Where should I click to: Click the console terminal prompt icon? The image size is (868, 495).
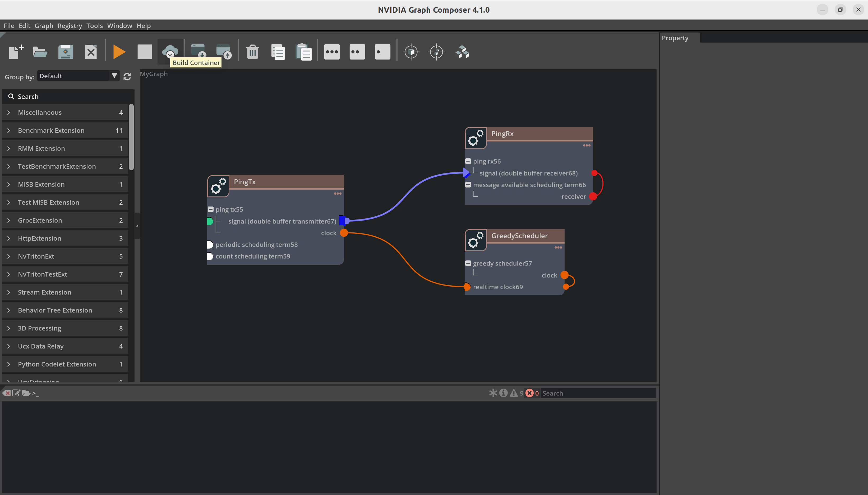coord(35,393)
